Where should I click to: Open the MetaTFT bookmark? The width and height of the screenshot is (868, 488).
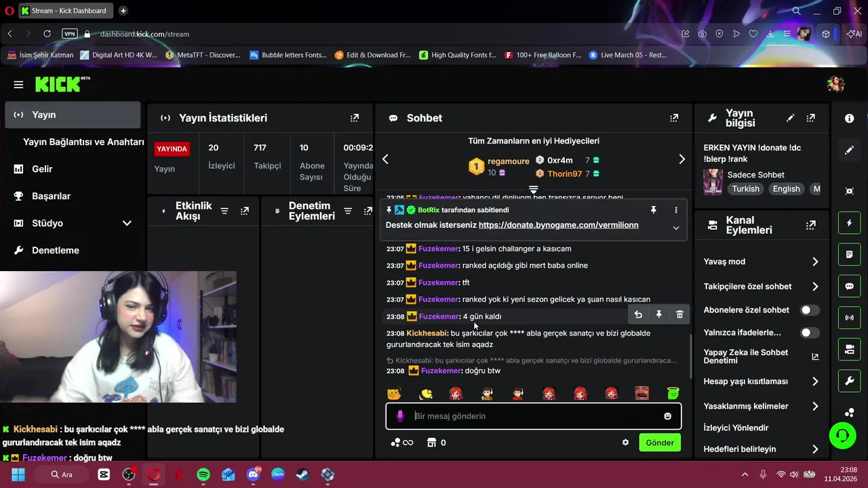(203, 55)
